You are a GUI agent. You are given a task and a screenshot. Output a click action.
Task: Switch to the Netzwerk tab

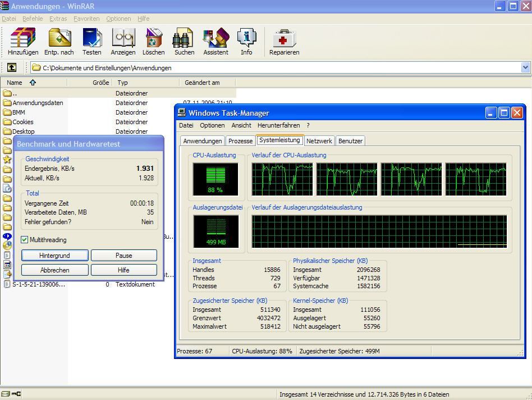pyautogui.click(x=319, y=141)
